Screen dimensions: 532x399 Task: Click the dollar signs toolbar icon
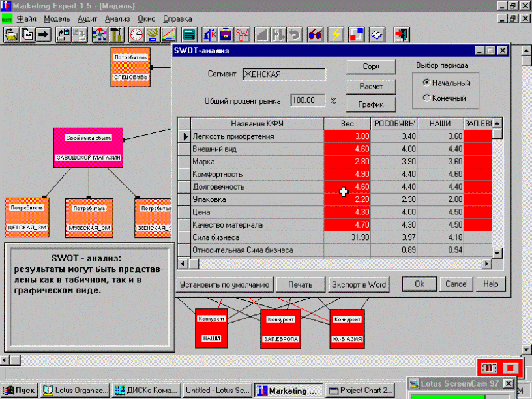(x=153, y=35)
